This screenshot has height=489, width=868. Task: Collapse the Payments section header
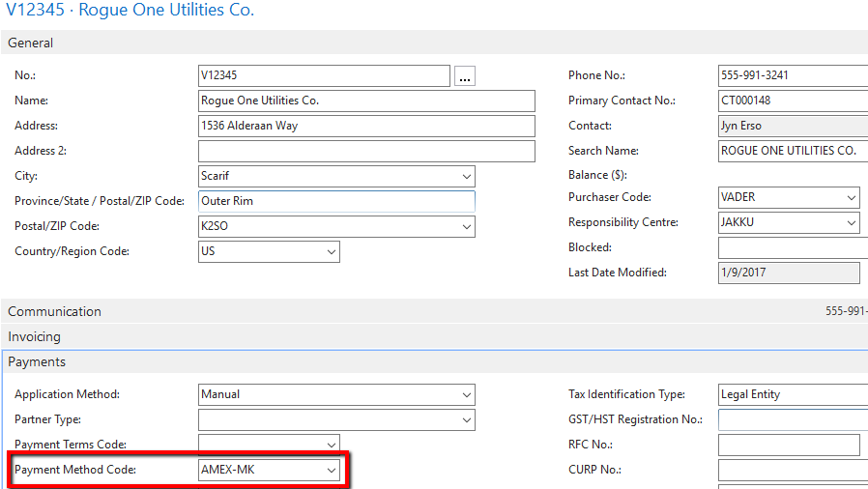click(x=37, y=362)
